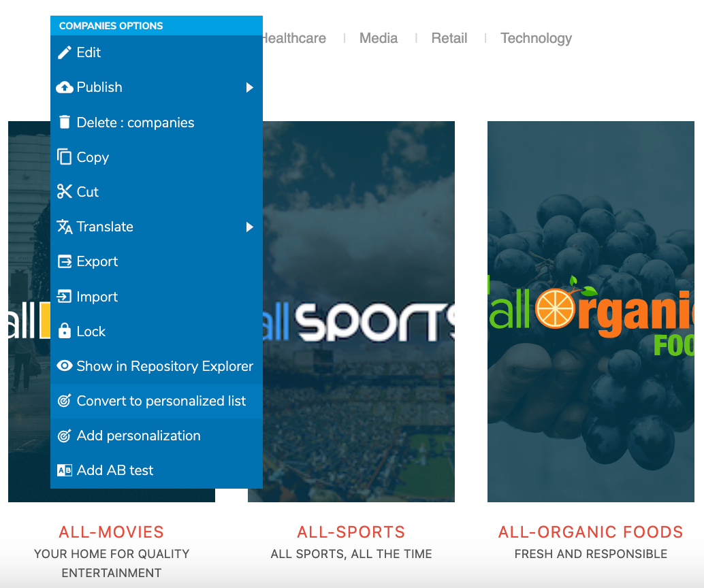This screenshot has width=704, height=588.
Task: Click the AB test icon
Action: (65, 470)
